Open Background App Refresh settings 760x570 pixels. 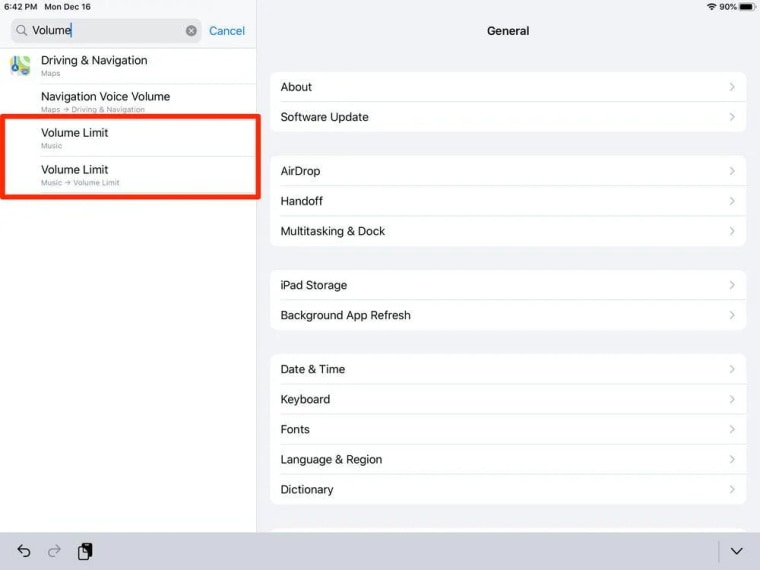click(508, 315)
